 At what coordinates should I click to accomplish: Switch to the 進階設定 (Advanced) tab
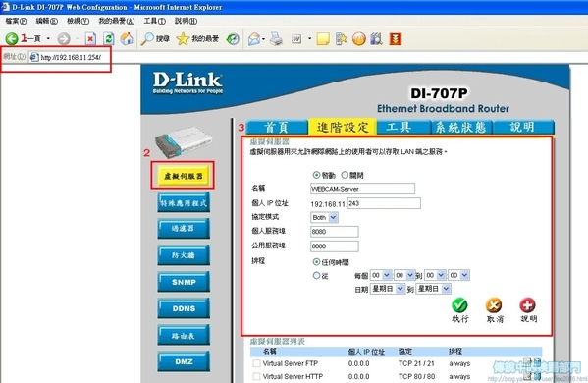(x=343, y=127)
